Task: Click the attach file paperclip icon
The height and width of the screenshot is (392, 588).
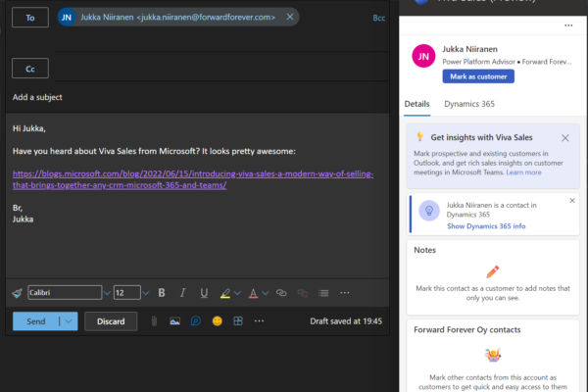Action: coord(153,321)
